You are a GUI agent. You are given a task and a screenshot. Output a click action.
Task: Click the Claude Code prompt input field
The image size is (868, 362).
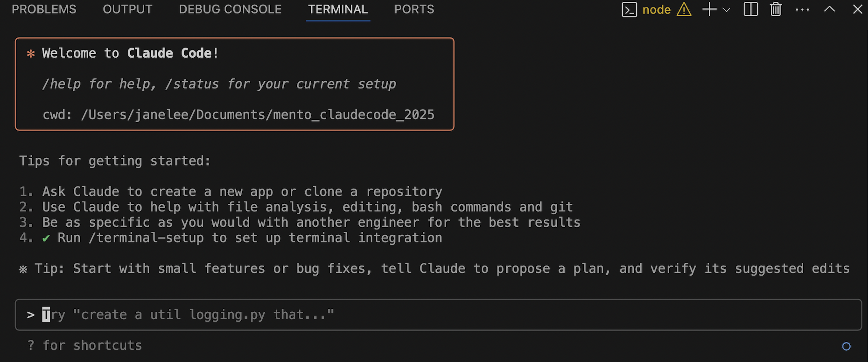click(x=438, y=315)
